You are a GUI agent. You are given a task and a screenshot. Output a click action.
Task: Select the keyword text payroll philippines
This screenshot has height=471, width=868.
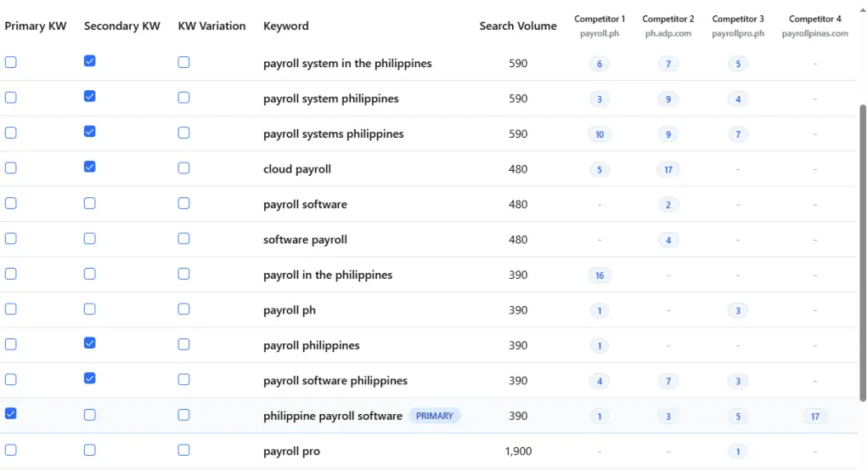[311, 345]
